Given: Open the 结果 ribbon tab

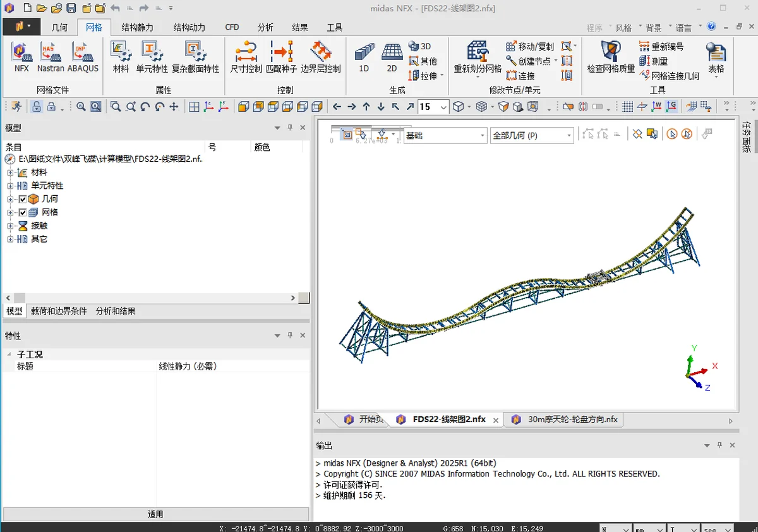Looking at the screenshot, I should [300, 27].
